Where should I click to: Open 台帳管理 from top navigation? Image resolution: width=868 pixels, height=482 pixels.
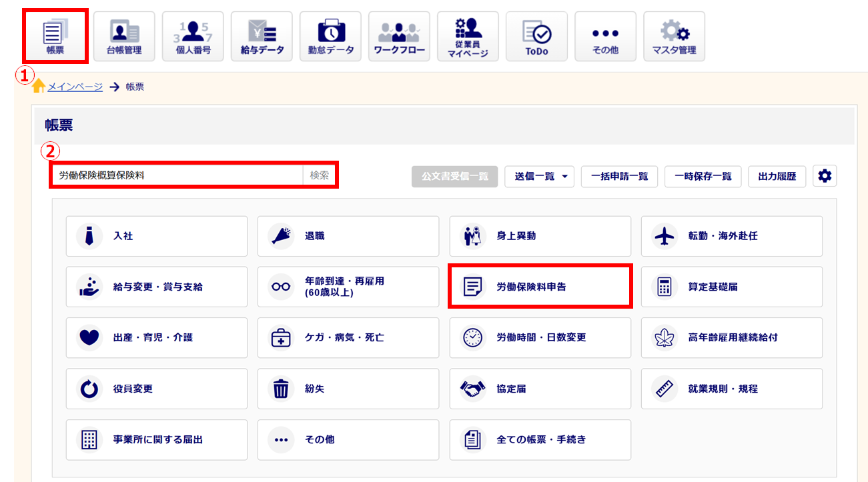point(124,36)
